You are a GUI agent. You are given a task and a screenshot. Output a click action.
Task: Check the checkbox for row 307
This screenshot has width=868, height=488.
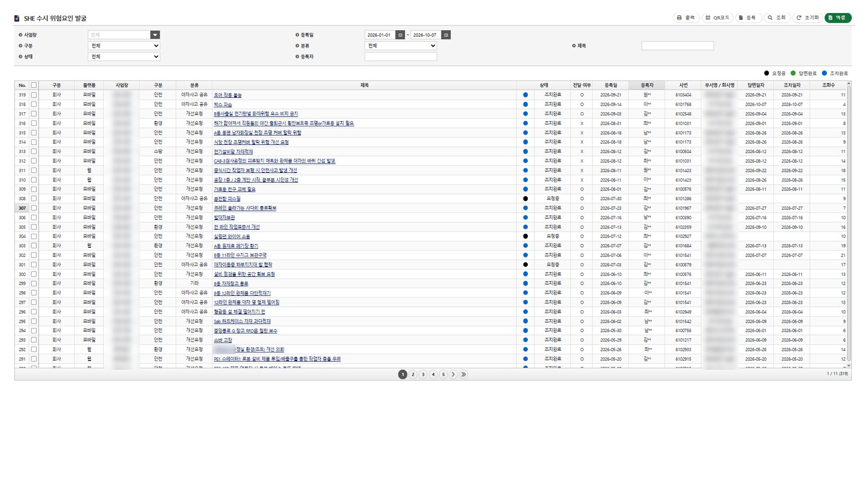pos(34,208)
